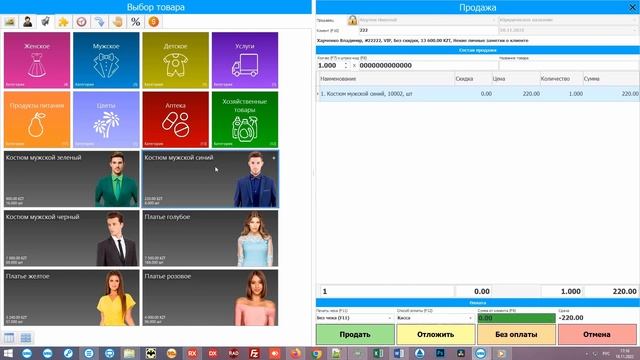Viewport: 640px width, 360px height.
Task: Open Google Chrome from the taskbar
Action: click(317, 353)
